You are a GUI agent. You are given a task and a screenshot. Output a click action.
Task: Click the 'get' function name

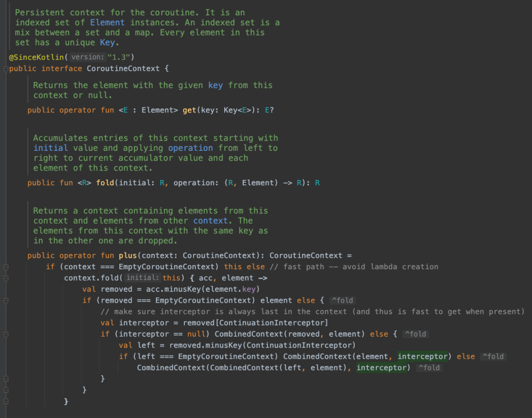tap(189, 110)
